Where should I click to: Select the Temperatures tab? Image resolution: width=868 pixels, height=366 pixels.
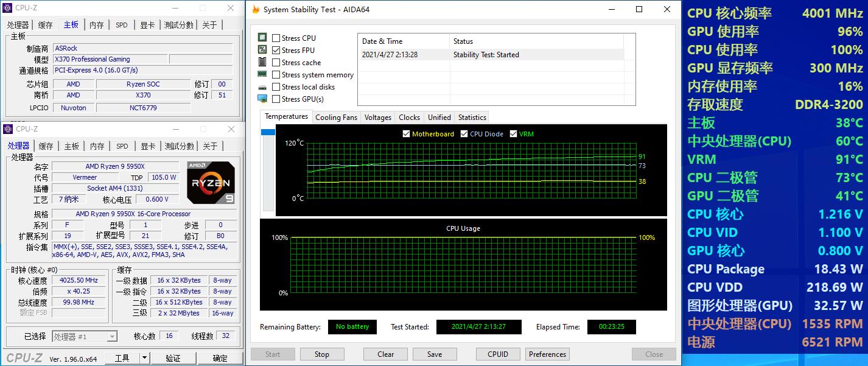click(x=286, y=116)
